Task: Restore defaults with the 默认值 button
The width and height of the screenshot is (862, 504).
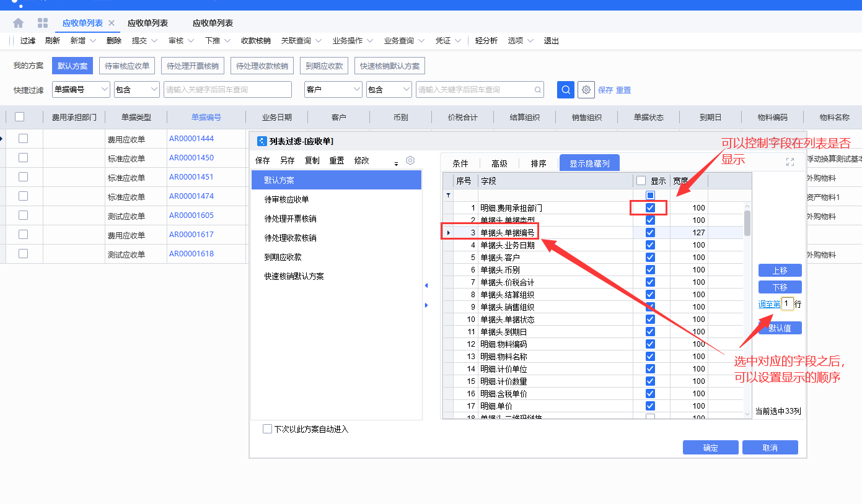Action: click(780, 328)
